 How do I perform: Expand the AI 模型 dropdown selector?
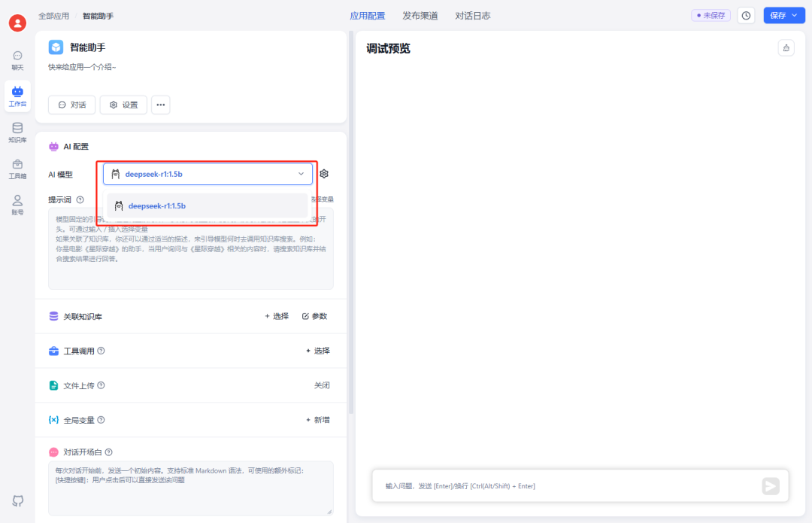pos(208,174)
